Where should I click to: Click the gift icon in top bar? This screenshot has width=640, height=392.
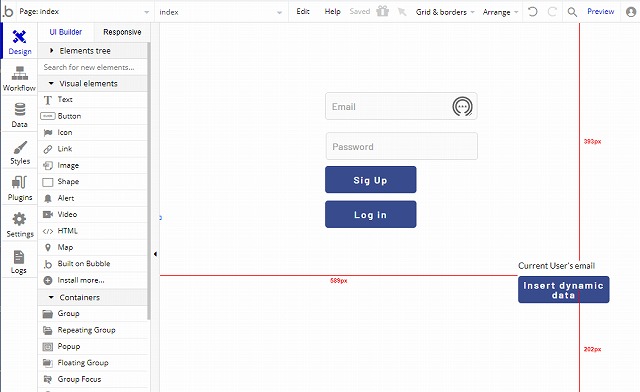point(382,11)
